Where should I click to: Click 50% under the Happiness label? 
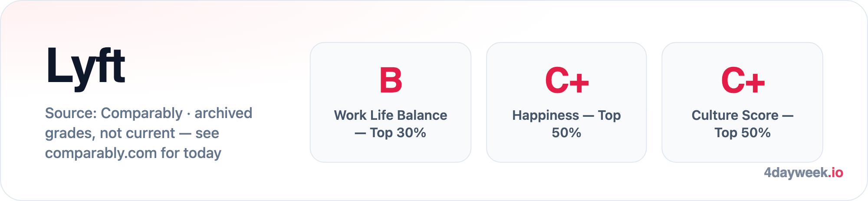tap(566, 132)
